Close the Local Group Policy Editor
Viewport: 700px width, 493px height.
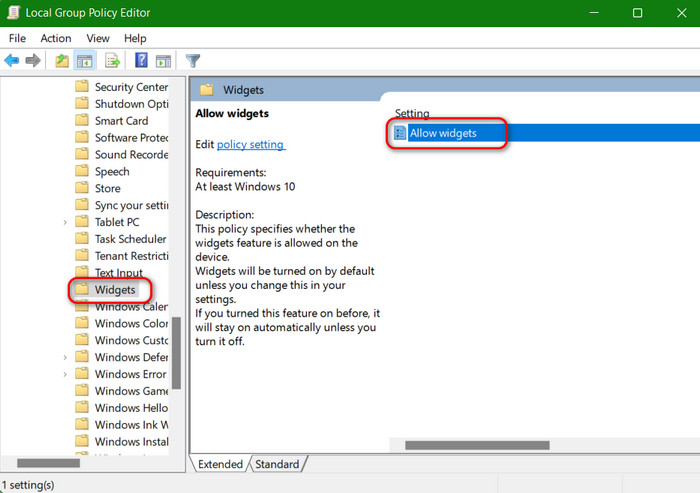click(x=681, y=13)
